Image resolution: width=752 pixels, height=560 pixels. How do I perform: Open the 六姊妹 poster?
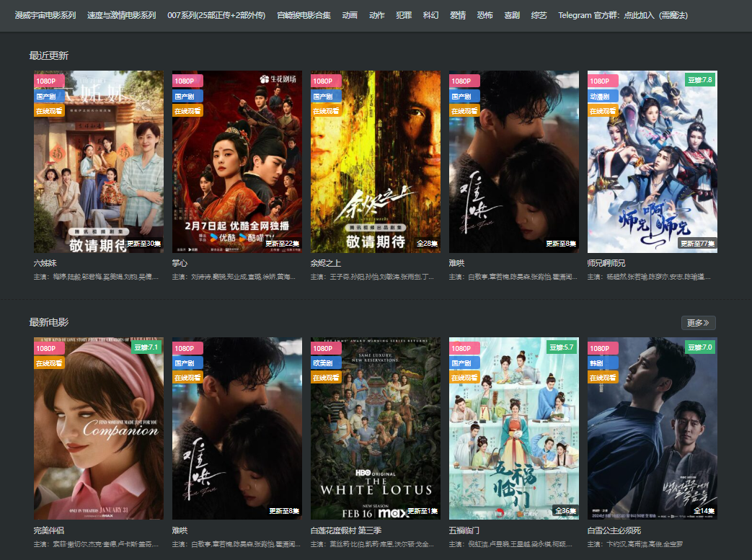coord(98,161)
